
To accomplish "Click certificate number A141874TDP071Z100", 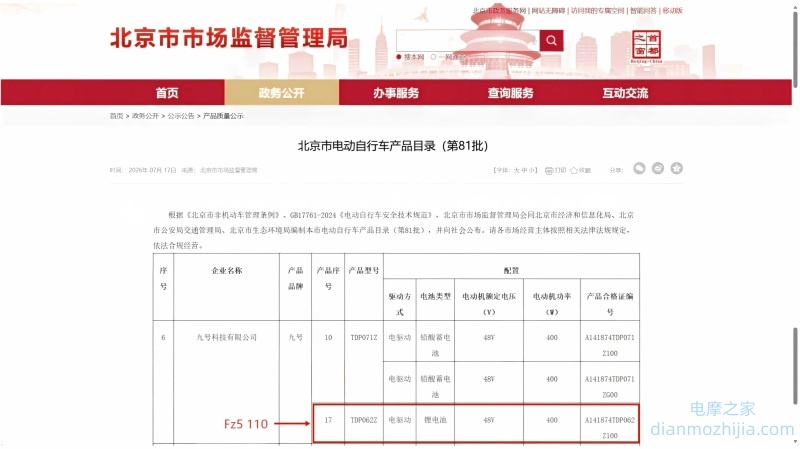I will pyautogui.click(x=610, y=345).
